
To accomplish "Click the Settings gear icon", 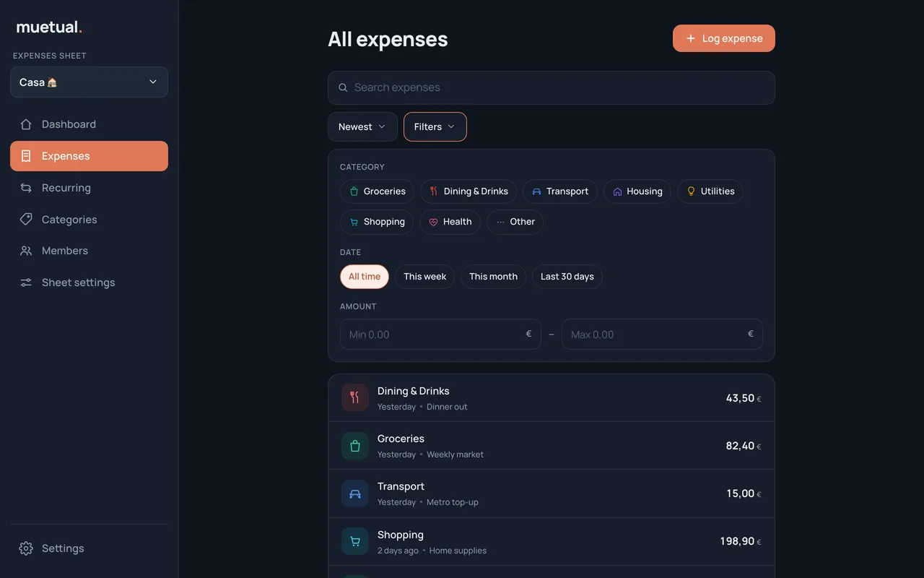I will click(26, 548).
